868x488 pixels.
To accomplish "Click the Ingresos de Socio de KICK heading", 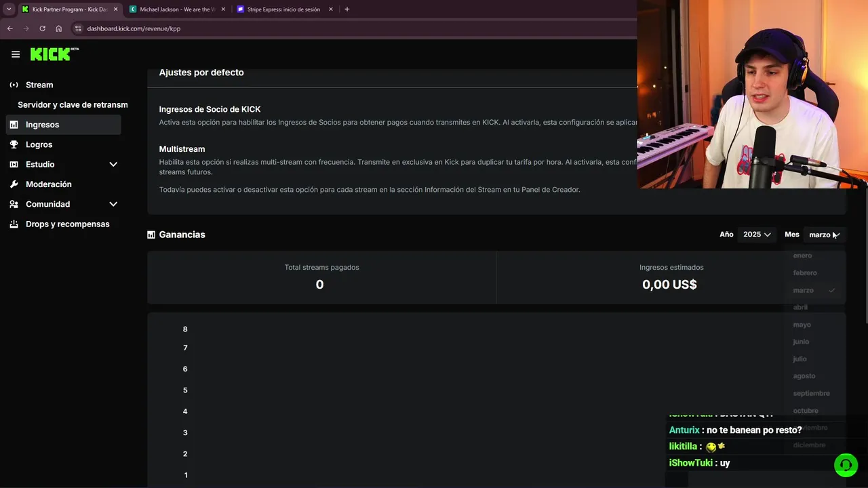I will click(x=210, y=109).
